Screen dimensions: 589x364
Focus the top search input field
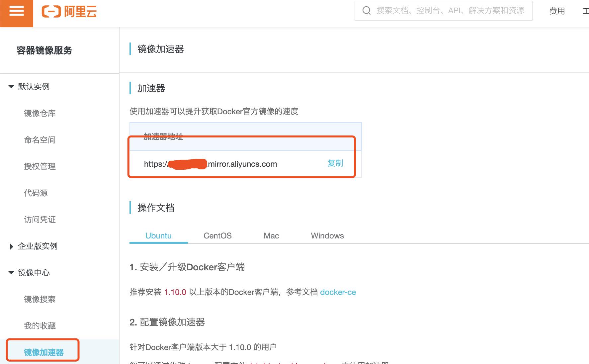pos(443,11)
